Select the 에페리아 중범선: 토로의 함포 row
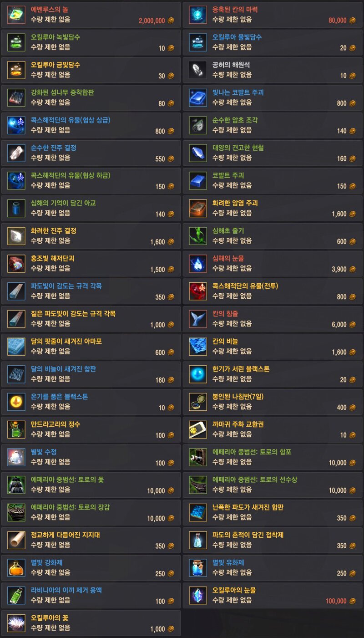Screen dimensions: 364x638 [273, 457]
